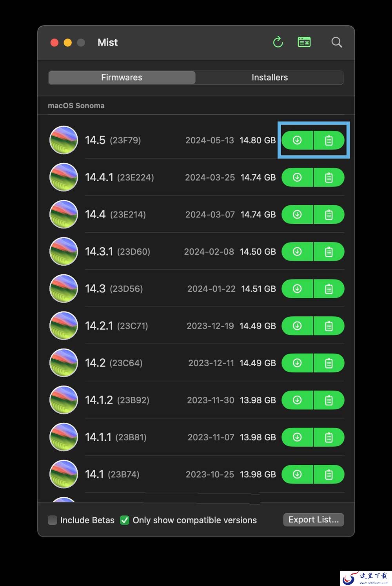
Task: Enable the Include Betas checkbox
Action: (53, 520)
